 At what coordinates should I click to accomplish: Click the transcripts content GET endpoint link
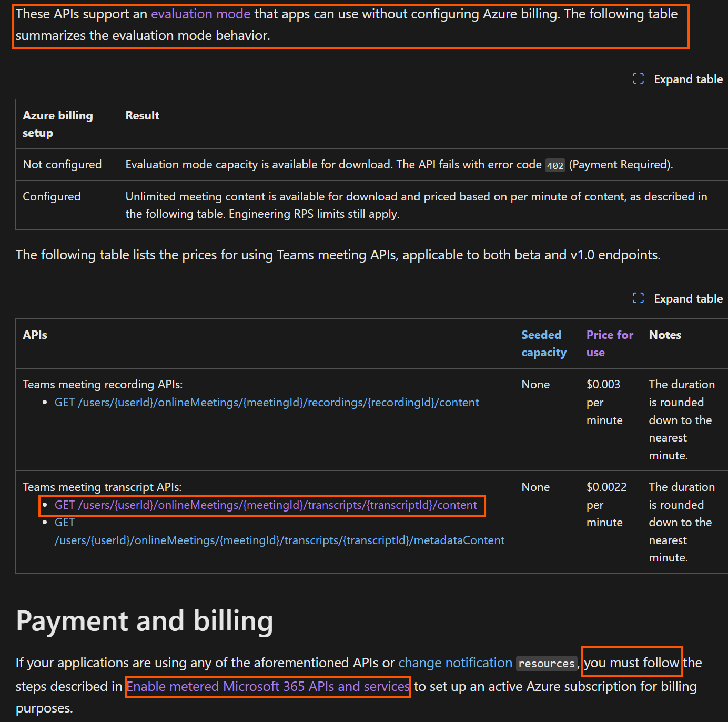tap(264, 504)
